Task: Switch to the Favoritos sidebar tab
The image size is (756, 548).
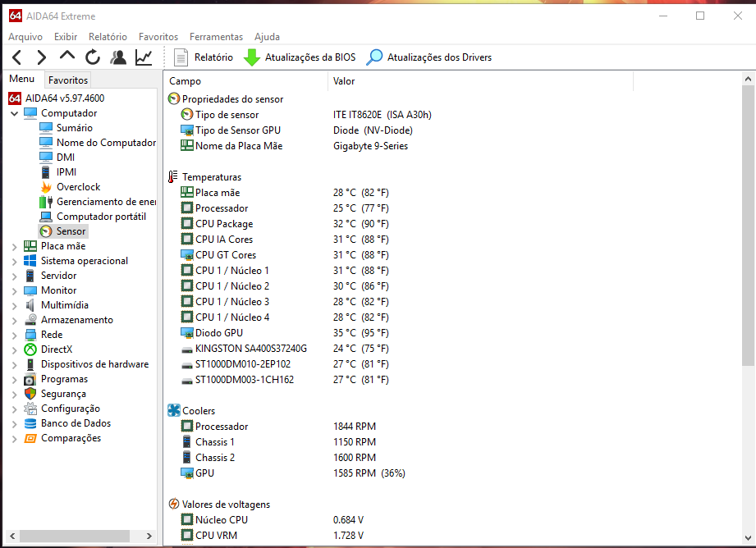Action: tap(68, 80)
